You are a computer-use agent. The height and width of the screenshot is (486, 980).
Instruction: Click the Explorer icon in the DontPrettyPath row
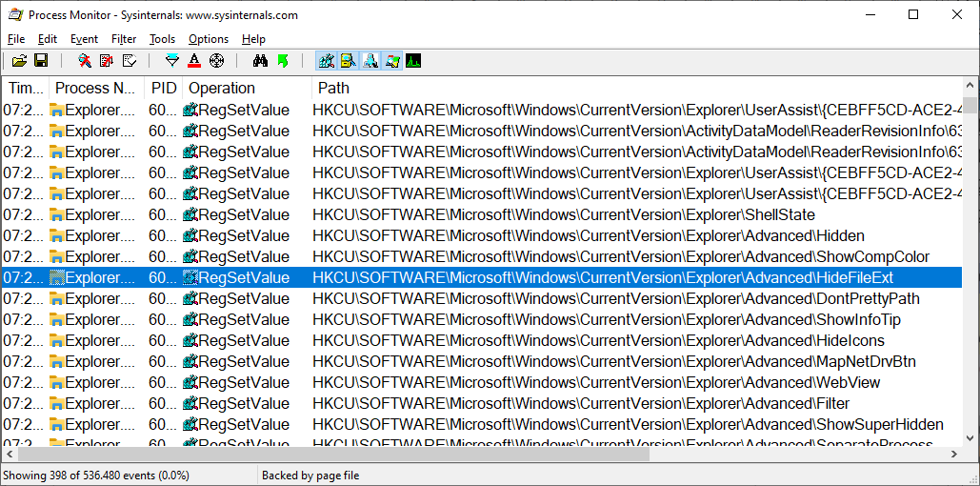pos(57,299)
